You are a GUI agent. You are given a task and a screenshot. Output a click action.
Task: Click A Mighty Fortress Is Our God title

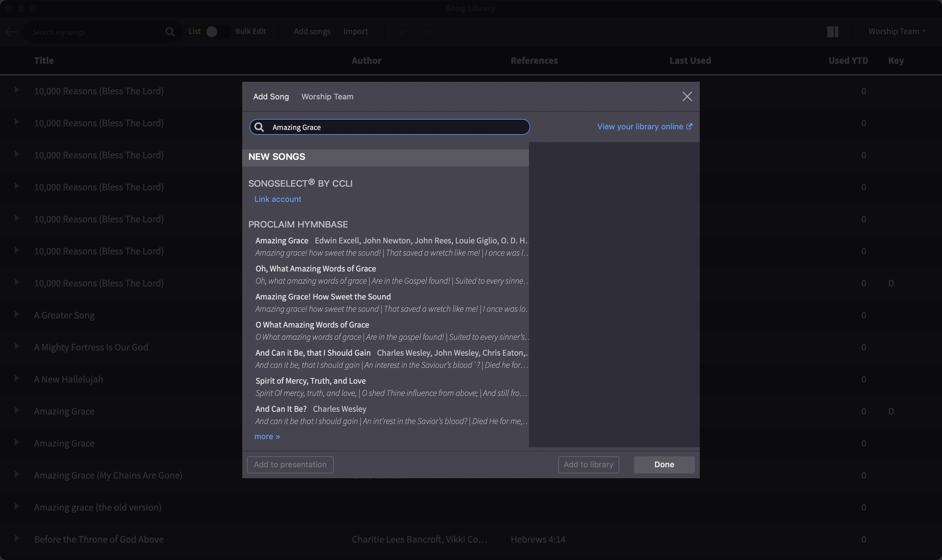coord(91,347)
